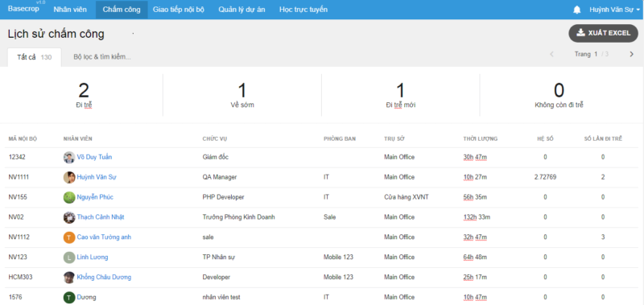Click the TP Nhân sự cell
The image size is (644, 305).
(x=218, y=258)
